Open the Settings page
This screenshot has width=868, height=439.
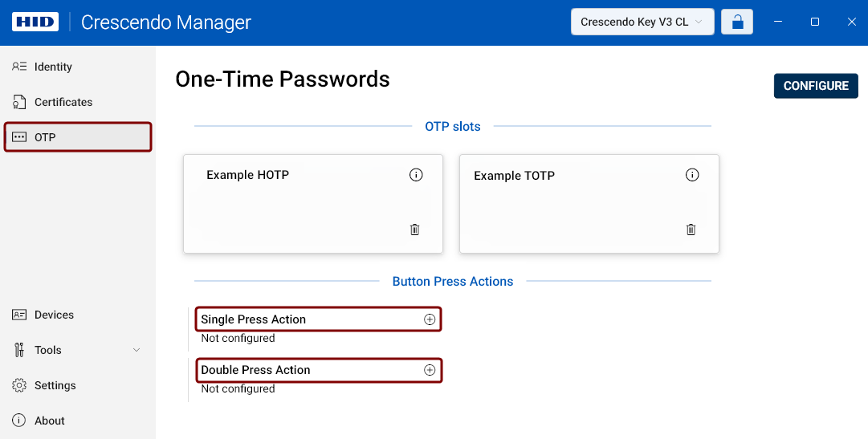coord(78,385)
